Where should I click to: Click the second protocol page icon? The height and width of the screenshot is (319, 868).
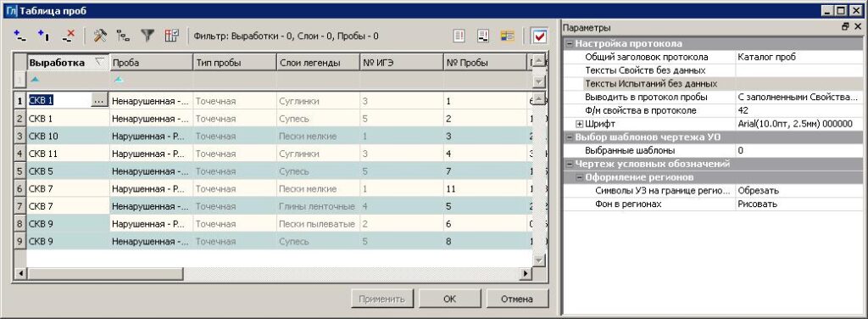(x=483, y=36)
